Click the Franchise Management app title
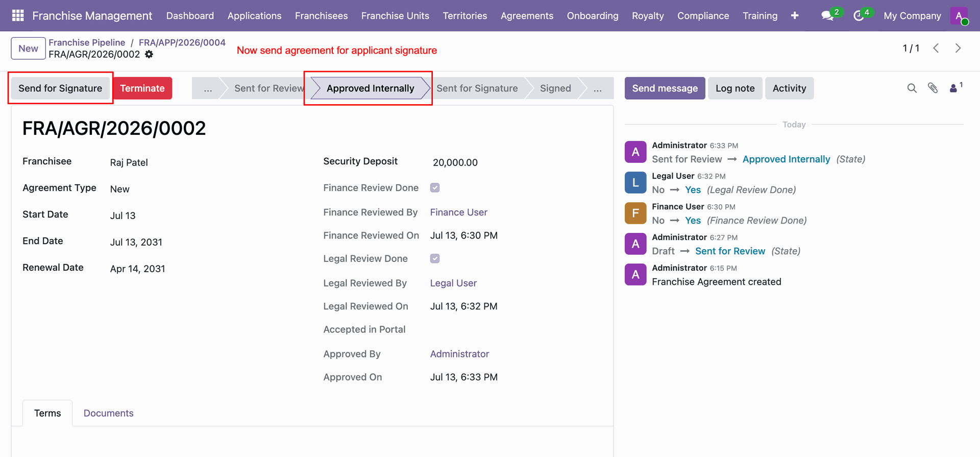Screen dimensions: 980x457 click(92, 16)
